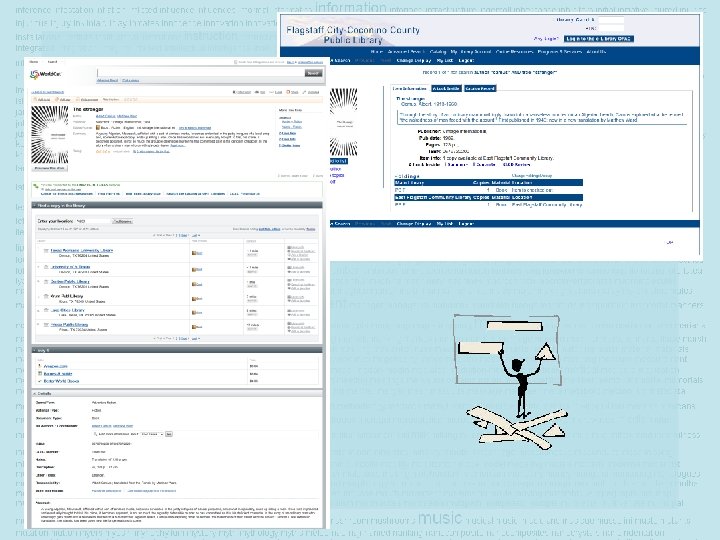Click My List in the top blue bar
Viewport: 720px width, 540px height.
pyautogui.click(x=445, y=61)
